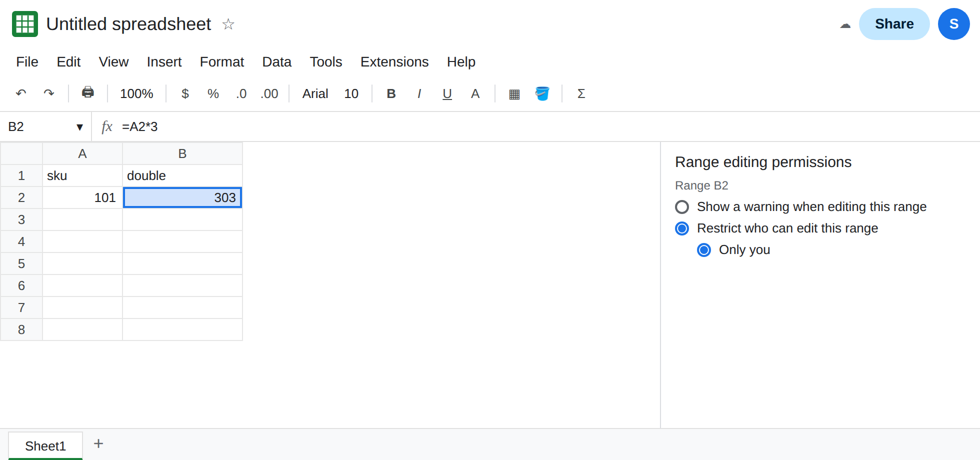Format as currency with dollar sign
Viewport: 980px width, 460px height.
point(185,93)
